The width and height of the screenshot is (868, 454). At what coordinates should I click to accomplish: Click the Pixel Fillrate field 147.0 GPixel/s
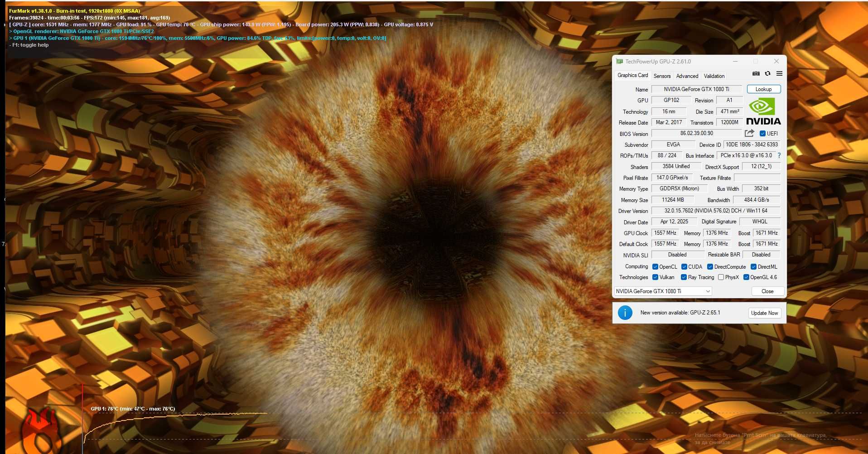(x=672, y=178)
